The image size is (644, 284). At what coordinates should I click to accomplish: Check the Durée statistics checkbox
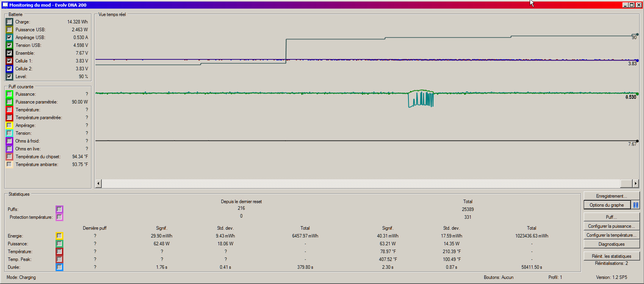(x=59, y=267)
